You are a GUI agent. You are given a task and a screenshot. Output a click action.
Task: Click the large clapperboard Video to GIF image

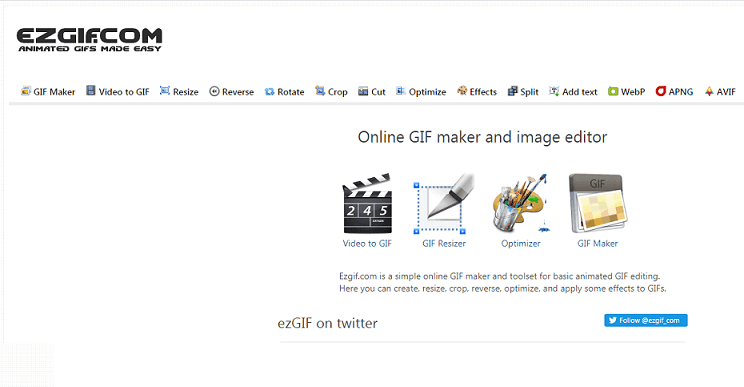coord(367,203)
